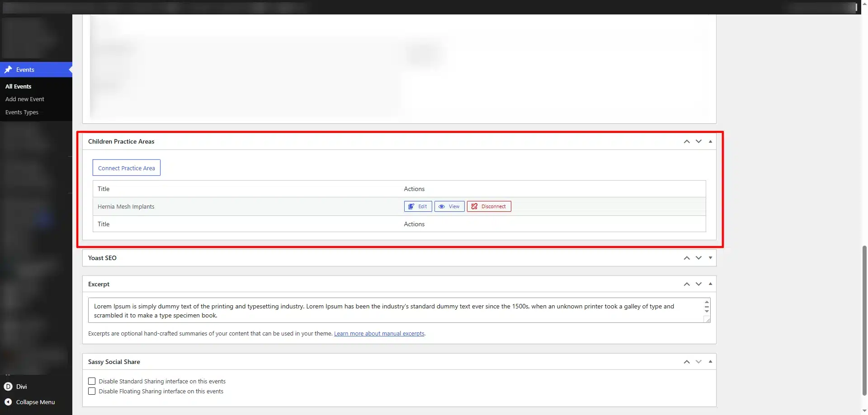View the Hernia Mesh Implants practice area

(449, 206)
